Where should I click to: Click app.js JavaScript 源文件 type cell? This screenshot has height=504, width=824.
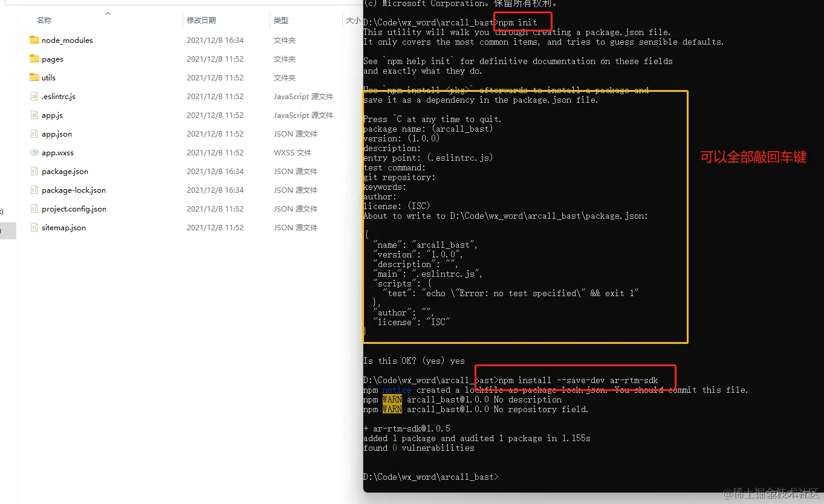click(x=303, y=115)
